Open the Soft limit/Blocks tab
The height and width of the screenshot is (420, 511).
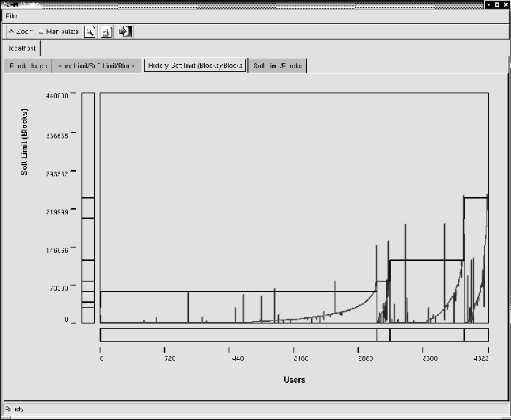coord(278,66)
